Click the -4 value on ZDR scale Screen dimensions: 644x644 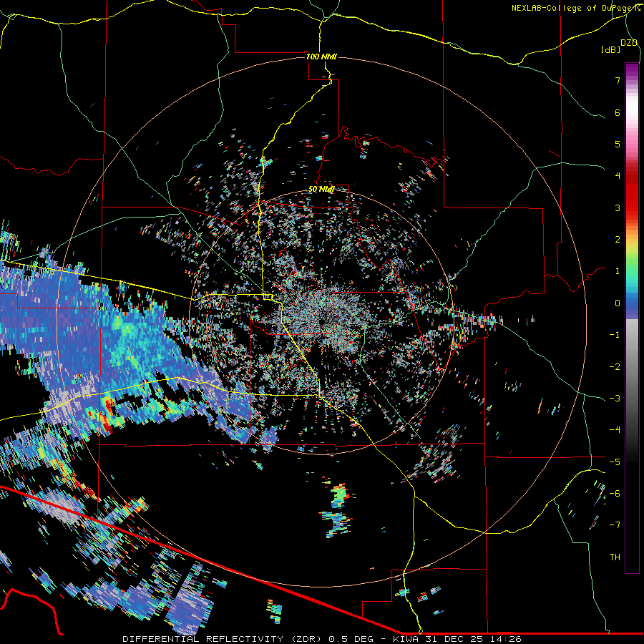[x=615, y=430]
